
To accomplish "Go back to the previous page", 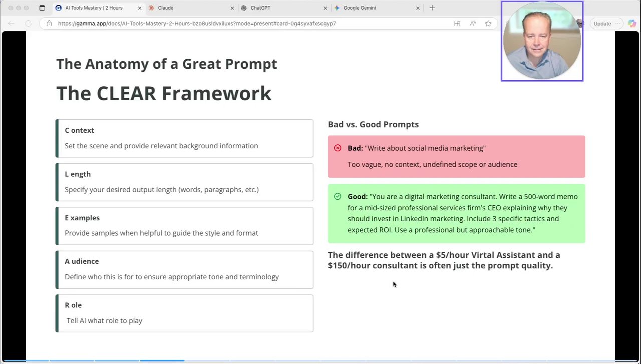I will click(x=11, y=23).
